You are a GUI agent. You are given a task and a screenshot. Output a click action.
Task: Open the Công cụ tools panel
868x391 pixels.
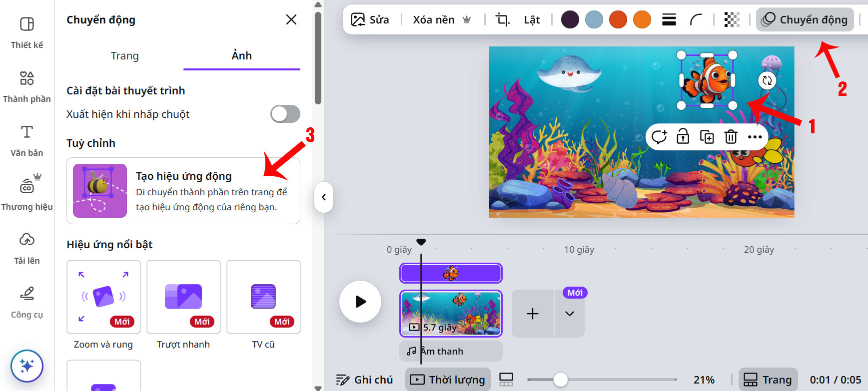point(27,303)
